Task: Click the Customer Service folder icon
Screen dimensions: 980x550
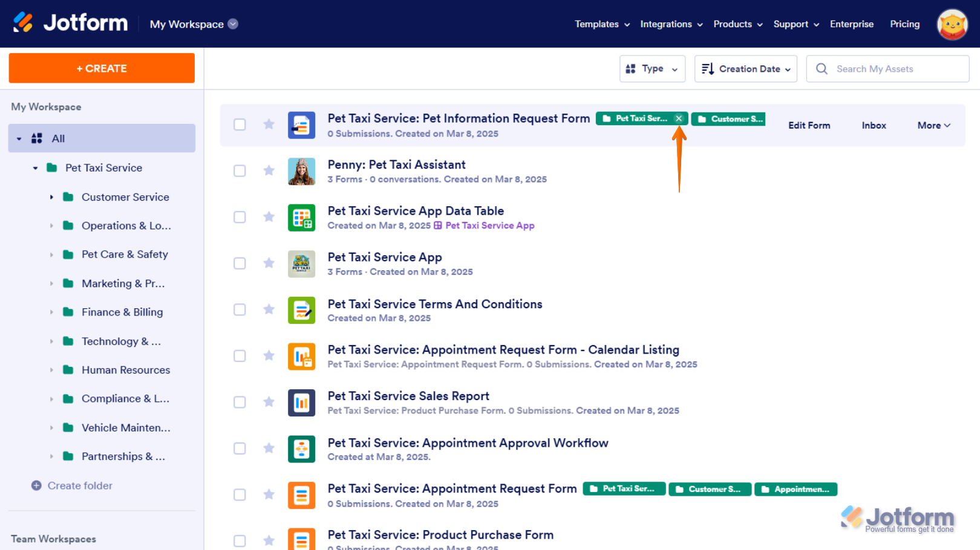Action: click(x=68, y=197)
